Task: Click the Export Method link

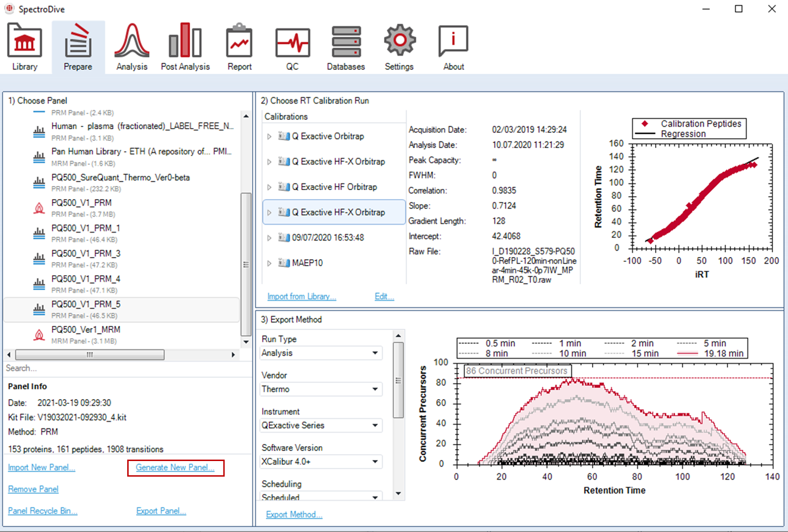Action: [294, 514]
